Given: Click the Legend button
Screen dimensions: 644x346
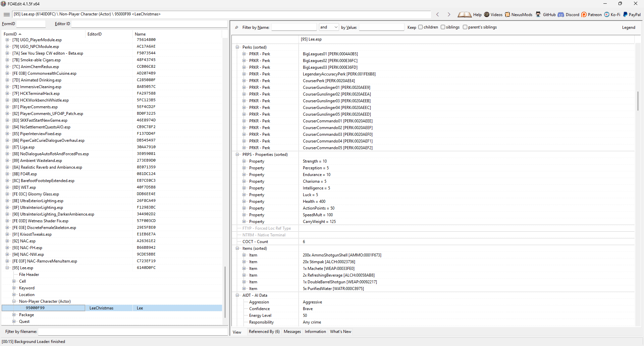Looking at the screenshot, I should 629,27.
